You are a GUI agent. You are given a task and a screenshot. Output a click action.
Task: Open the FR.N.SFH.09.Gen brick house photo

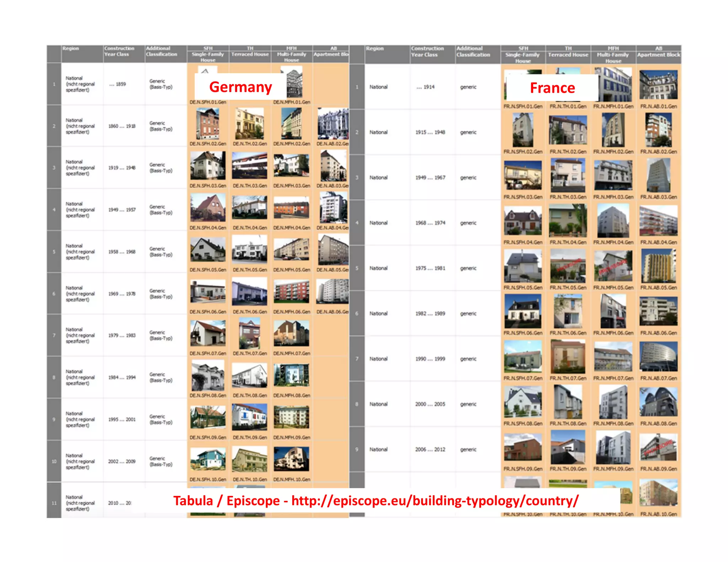523,447
